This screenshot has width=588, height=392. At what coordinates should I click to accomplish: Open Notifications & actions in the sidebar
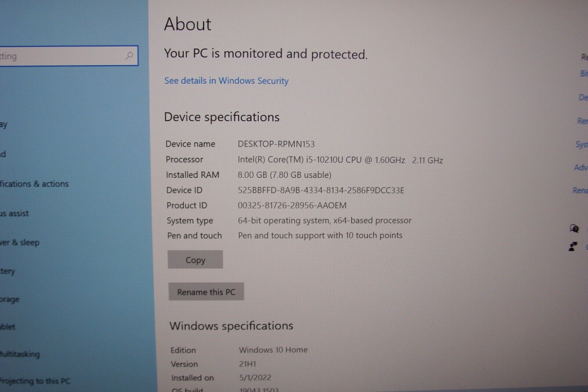(34, 183)
